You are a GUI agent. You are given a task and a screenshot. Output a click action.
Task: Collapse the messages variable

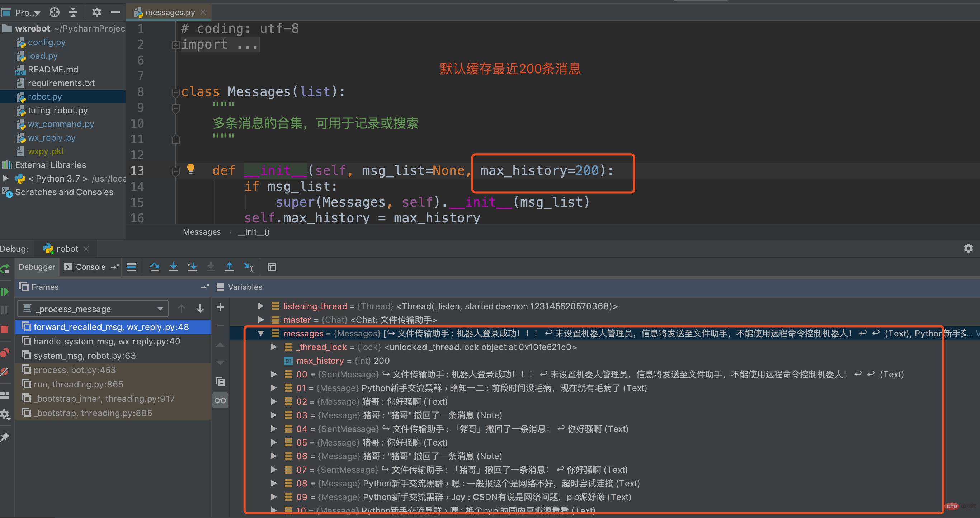[x=261, y=333]
